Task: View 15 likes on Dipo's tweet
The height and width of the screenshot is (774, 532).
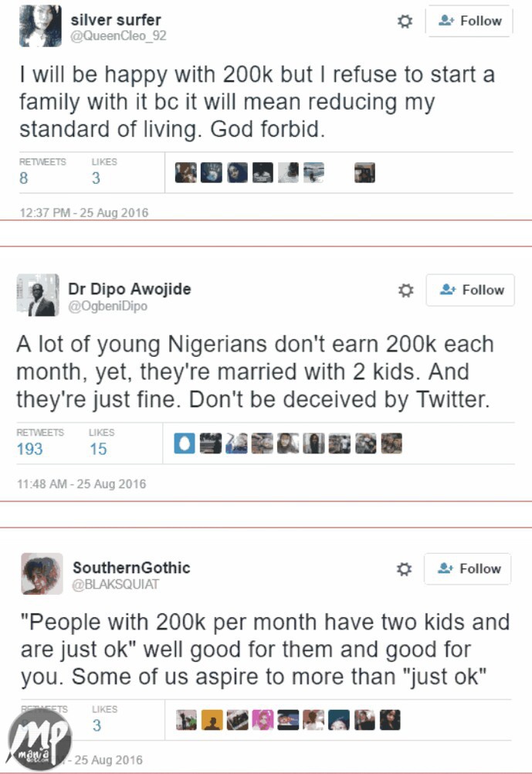Action: click(98, 449)
